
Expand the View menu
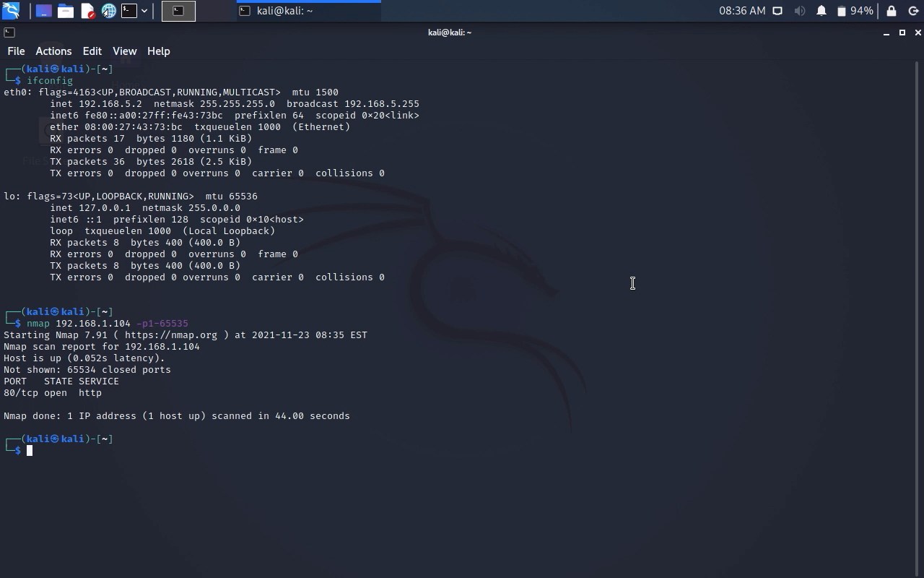[124, 51]
